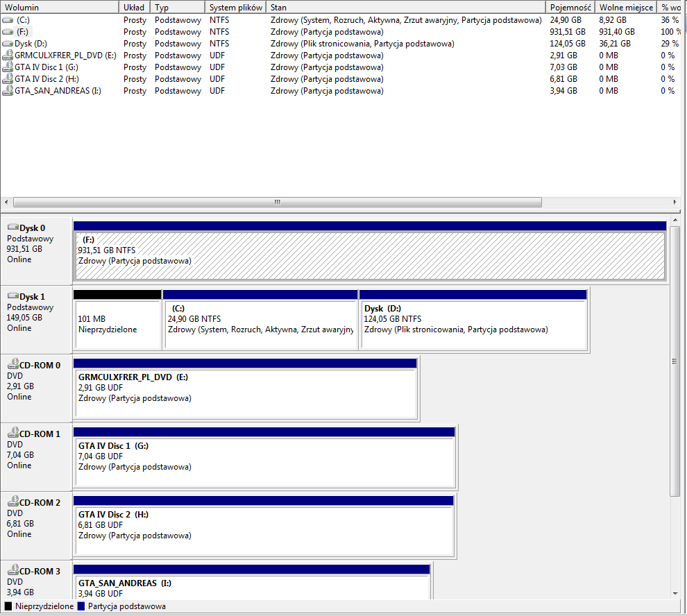Viewport: 687px width, 616px height.
Task: Select the GRMCULXFRER_PL_DVD (E:) partition block
Action: pyautogui.click(x=246, y=388)
